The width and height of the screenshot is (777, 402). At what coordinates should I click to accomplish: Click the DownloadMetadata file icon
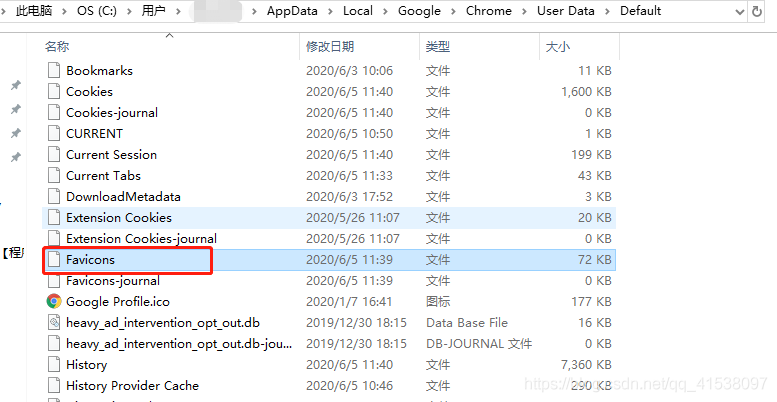click(54, 196)
